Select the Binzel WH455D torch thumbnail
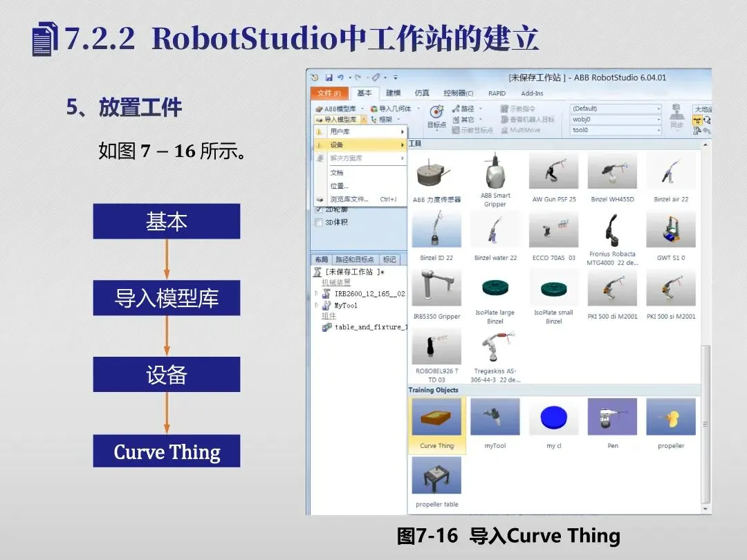This screenshot has width=747, height=560. (612, 172)
